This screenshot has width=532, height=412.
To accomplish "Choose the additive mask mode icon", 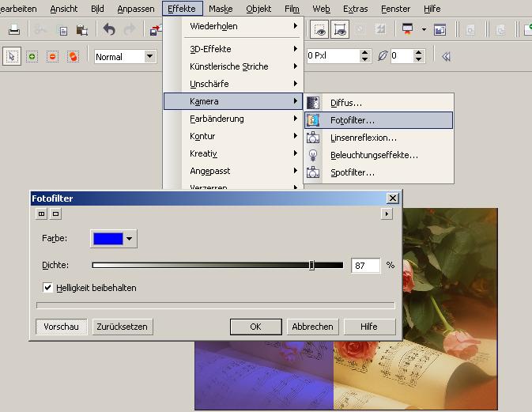I will [x=32, y=57].
